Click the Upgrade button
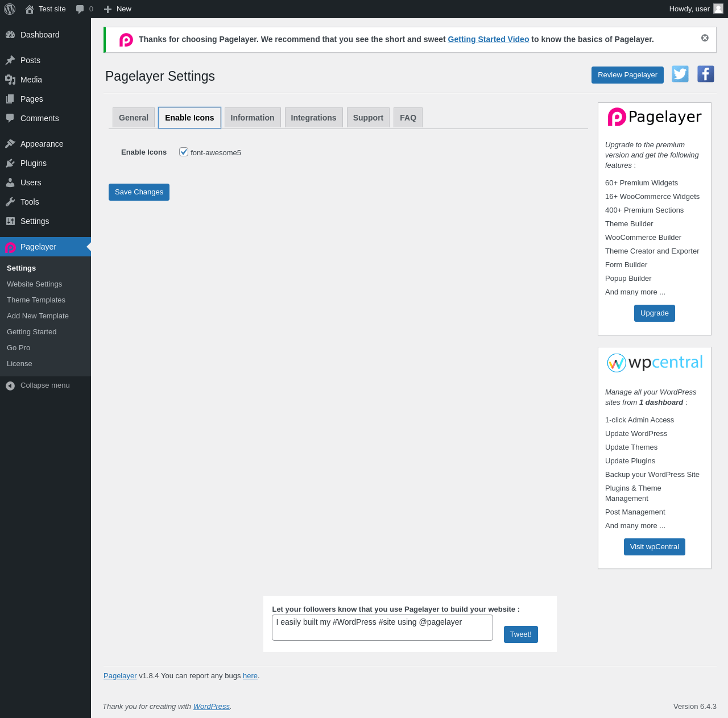This screenshot has width=728, height=718. [655, 313]
